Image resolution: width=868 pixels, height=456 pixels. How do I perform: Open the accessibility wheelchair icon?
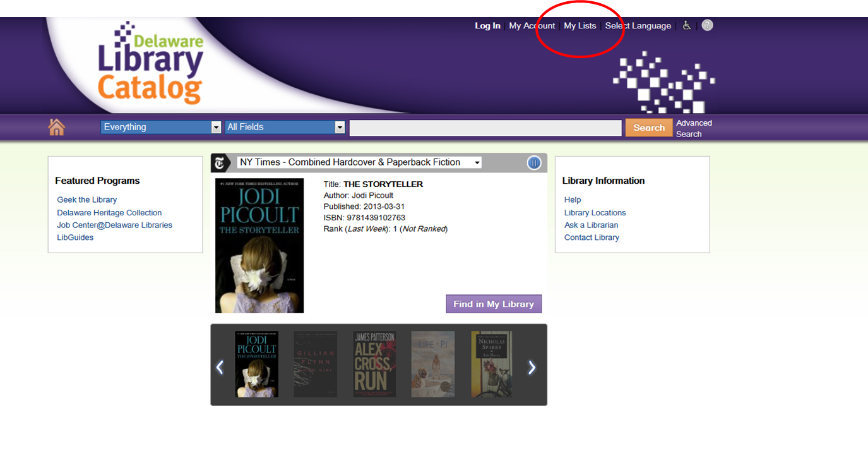pyautogui.click(x=686, y=26)
